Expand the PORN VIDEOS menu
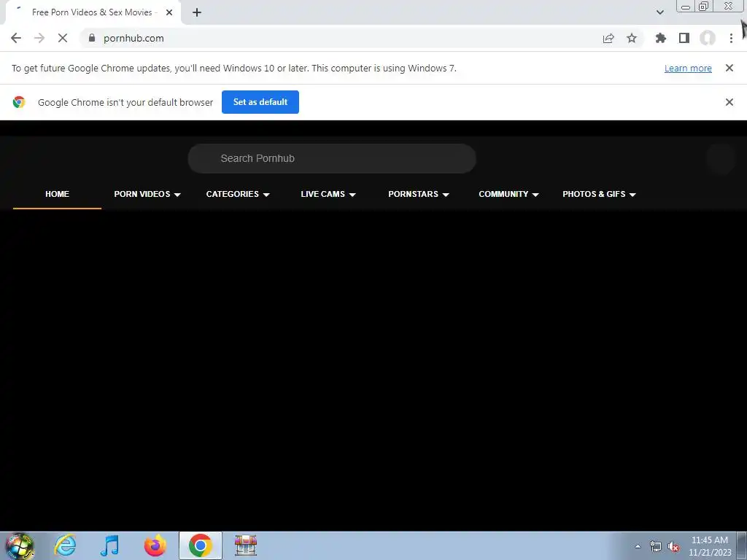Image resolution: width=747 pixels, height=560 pixels. click(x=147, y=194)
